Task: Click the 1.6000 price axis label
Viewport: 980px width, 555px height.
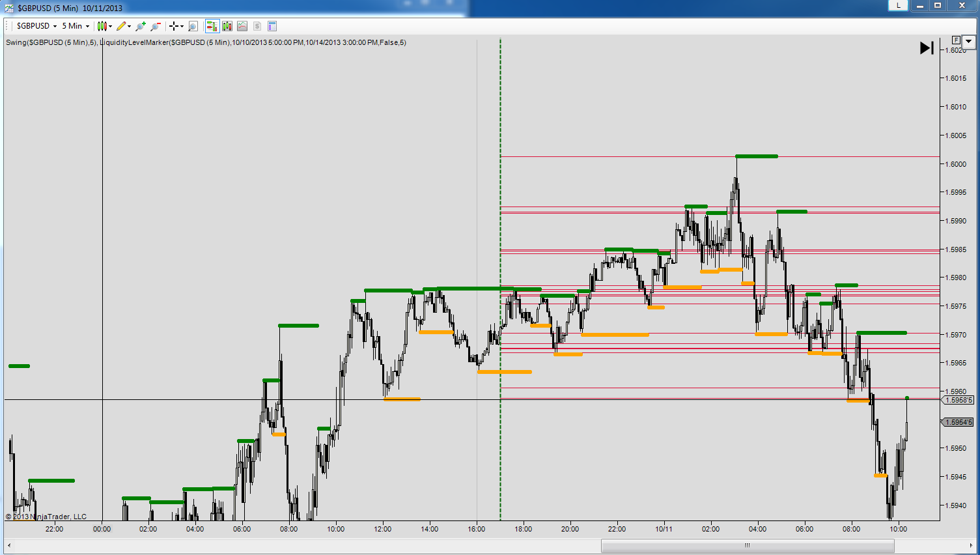Action: point(956,164)
